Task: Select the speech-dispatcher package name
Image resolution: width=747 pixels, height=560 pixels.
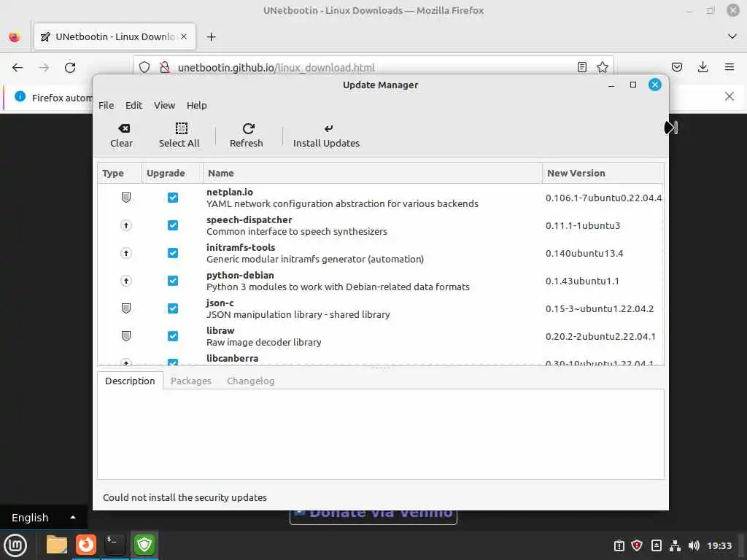Action: tap(249, 219)
